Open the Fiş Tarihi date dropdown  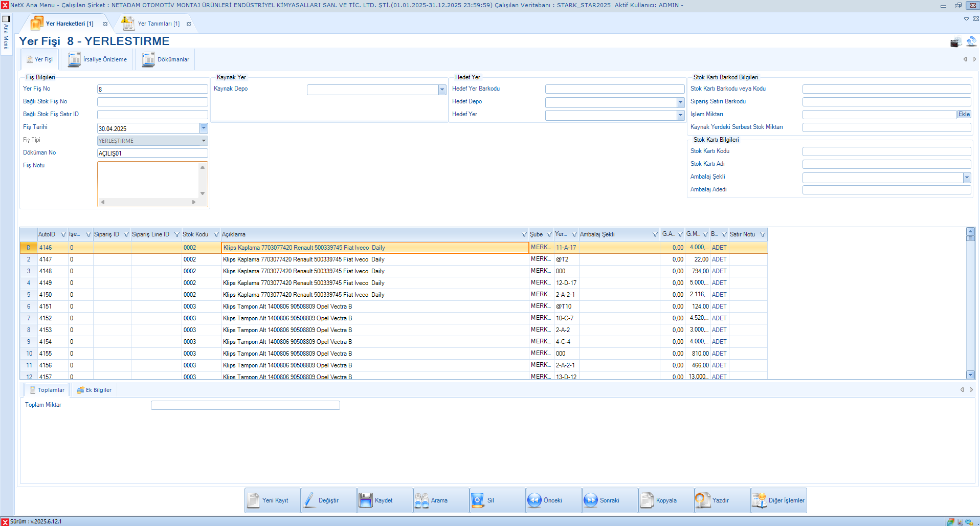tap(204, 128)
